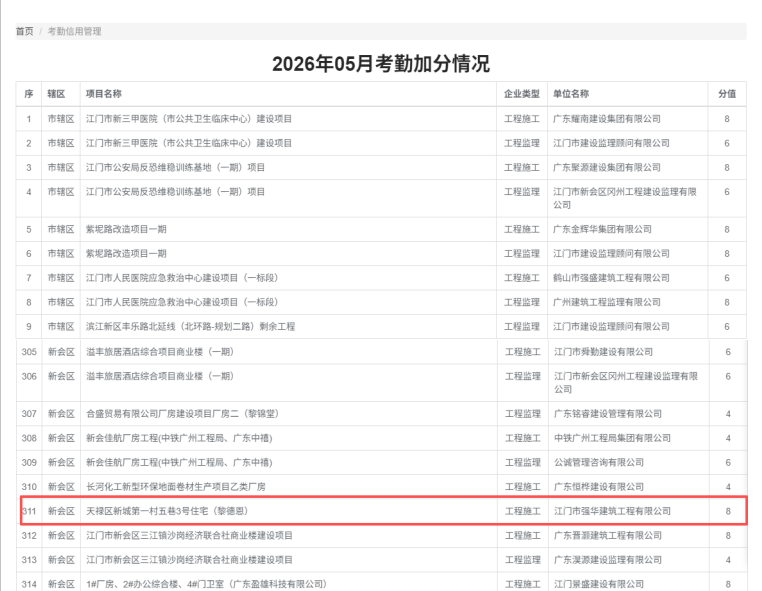Click the score 6 in row 4

tap(727, 192)
